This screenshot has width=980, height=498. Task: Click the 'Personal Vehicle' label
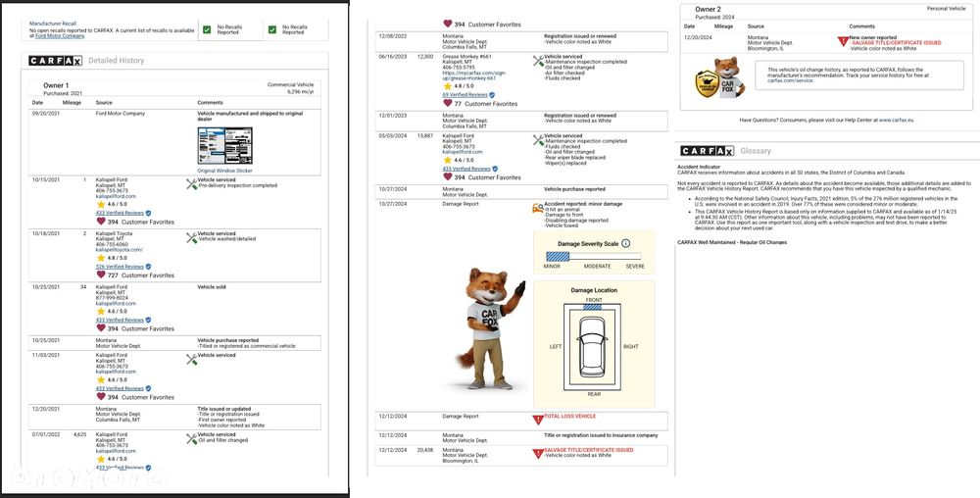coord(947,9)
